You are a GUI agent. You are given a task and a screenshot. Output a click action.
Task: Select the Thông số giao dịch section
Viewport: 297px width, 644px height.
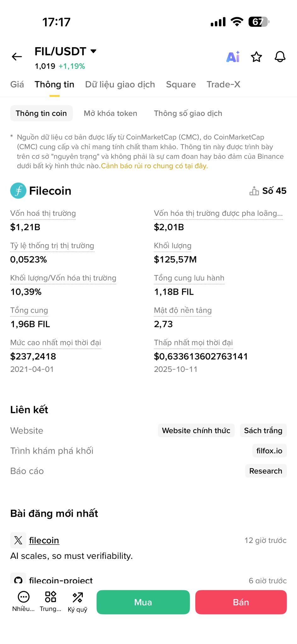[x=188, y=114]
